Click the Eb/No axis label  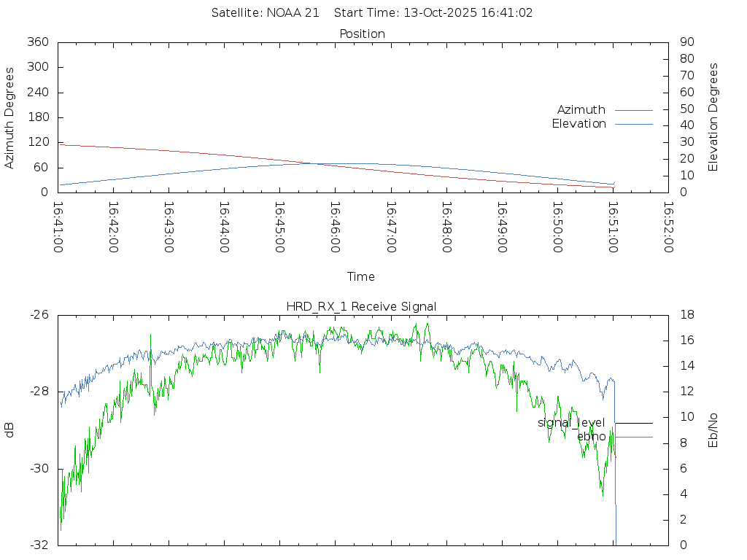coord(713,429)
